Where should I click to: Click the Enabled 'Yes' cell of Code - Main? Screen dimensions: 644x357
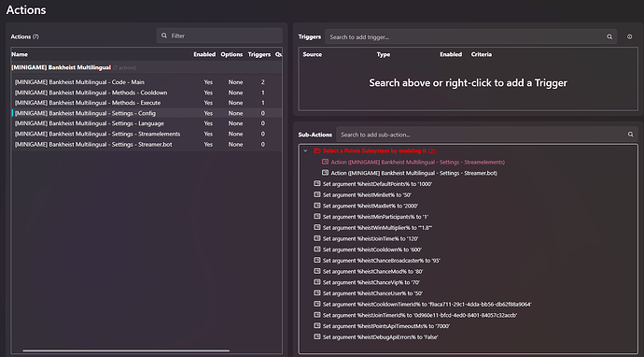(x=208, y=82)
